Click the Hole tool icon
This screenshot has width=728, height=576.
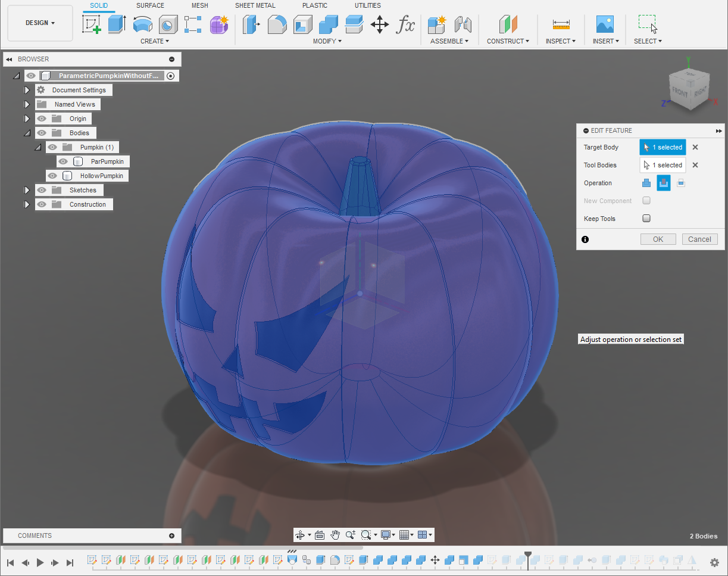[168, 24]
